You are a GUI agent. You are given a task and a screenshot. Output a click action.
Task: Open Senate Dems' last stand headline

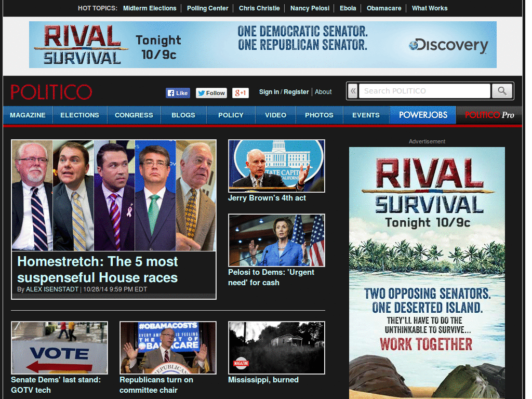click(x=56, y=385)
